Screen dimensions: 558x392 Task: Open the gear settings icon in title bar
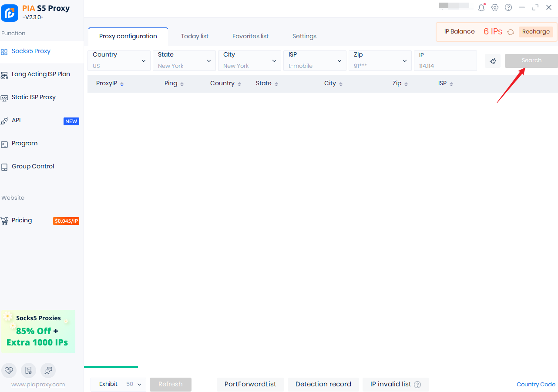tap(495, 7)
